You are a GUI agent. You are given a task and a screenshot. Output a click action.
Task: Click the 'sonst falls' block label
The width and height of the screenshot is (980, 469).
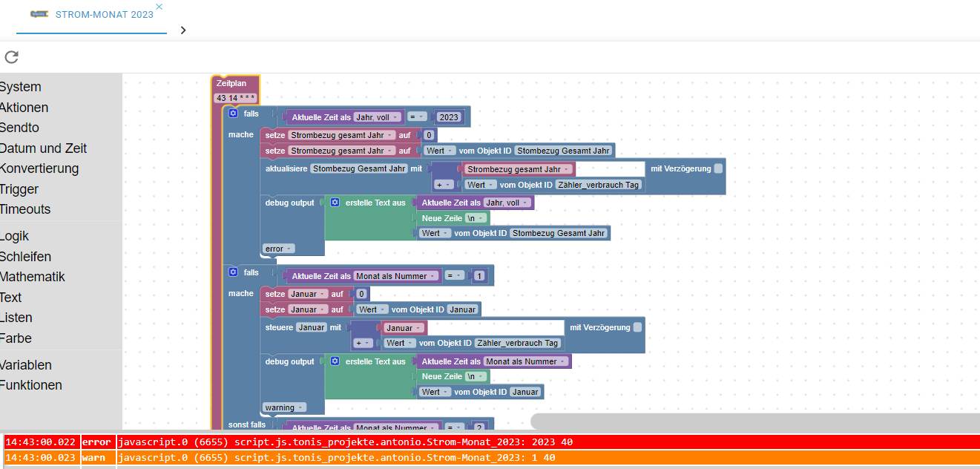coord(247,424)
